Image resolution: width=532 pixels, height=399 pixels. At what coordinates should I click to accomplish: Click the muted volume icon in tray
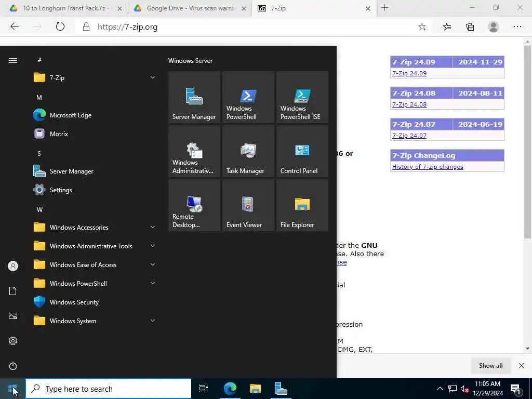[x=464, y=389]
